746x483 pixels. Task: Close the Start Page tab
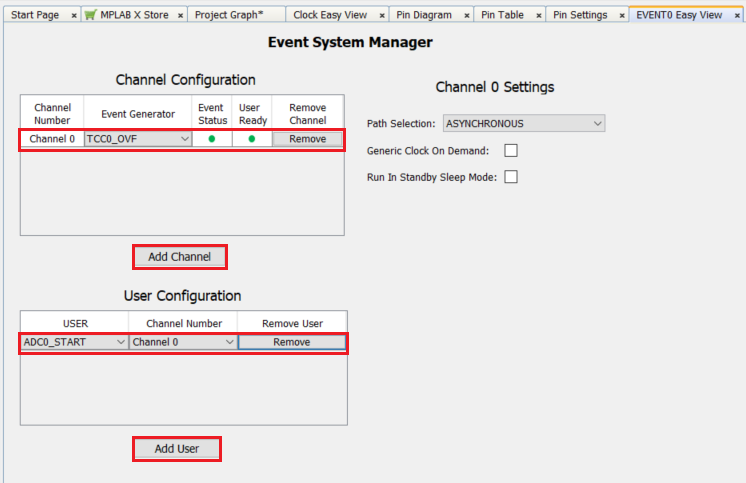pos(74,16)
